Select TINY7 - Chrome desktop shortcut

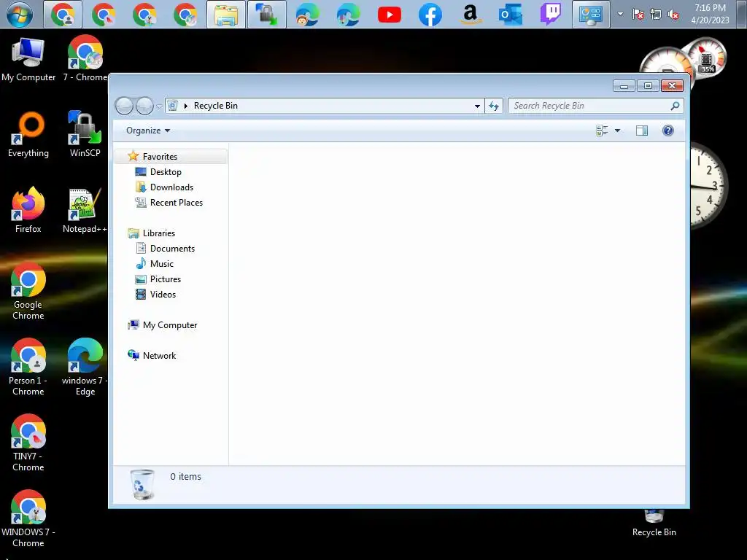tap(28, 443)
